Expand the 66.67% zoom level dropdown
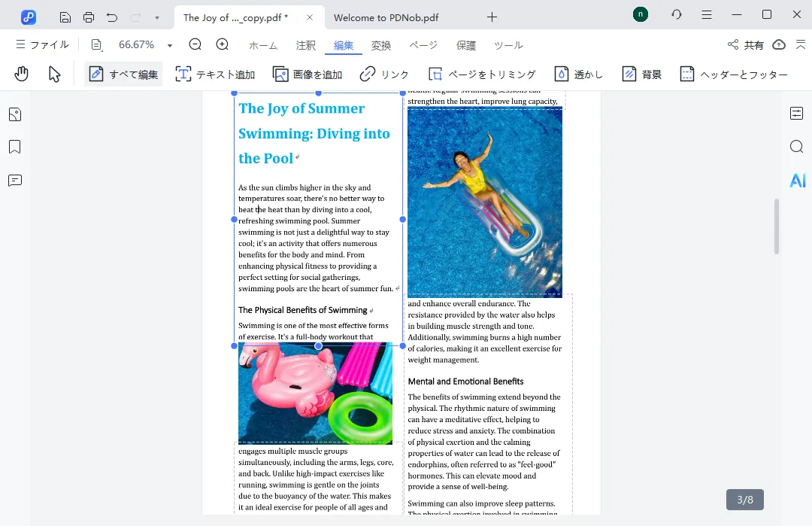Screen dimensions: 812x526 (x=170, y=45)
